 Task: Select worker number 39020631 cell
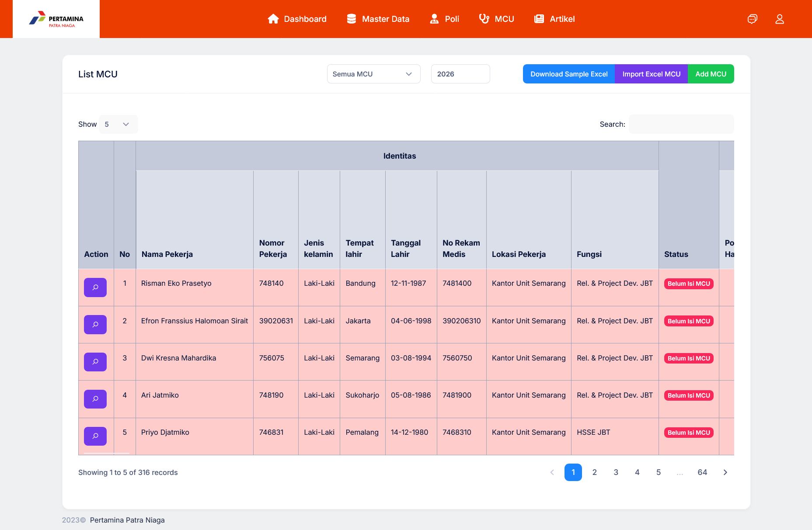click(x=276, y=325)
